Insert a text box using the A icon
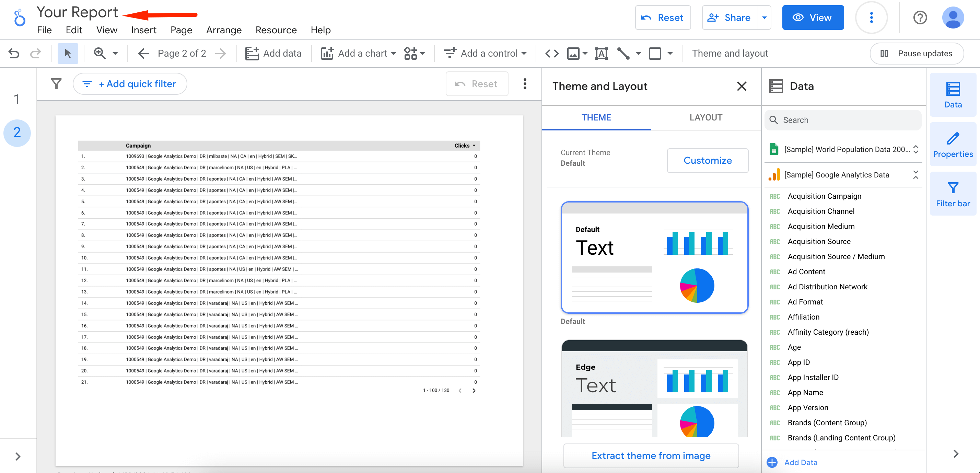Image resolution: width=980 pixels, height=473 pixels. click(601, 53)
